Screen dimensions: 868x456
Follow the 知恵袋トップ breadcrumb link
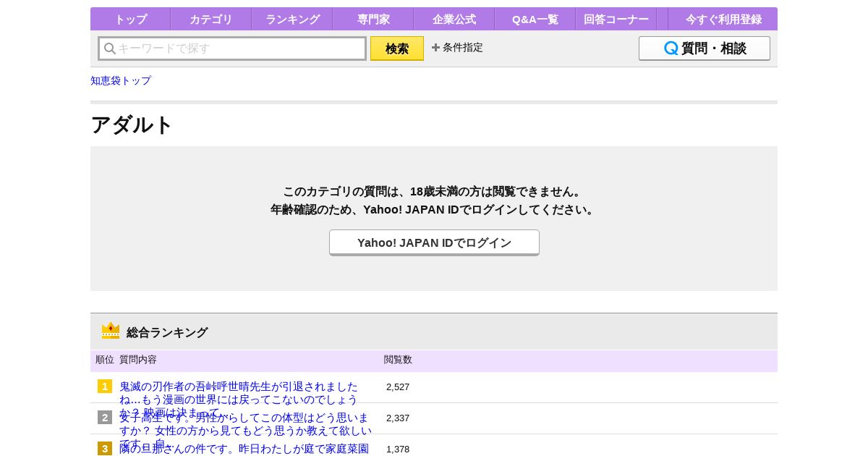point(121,80)
